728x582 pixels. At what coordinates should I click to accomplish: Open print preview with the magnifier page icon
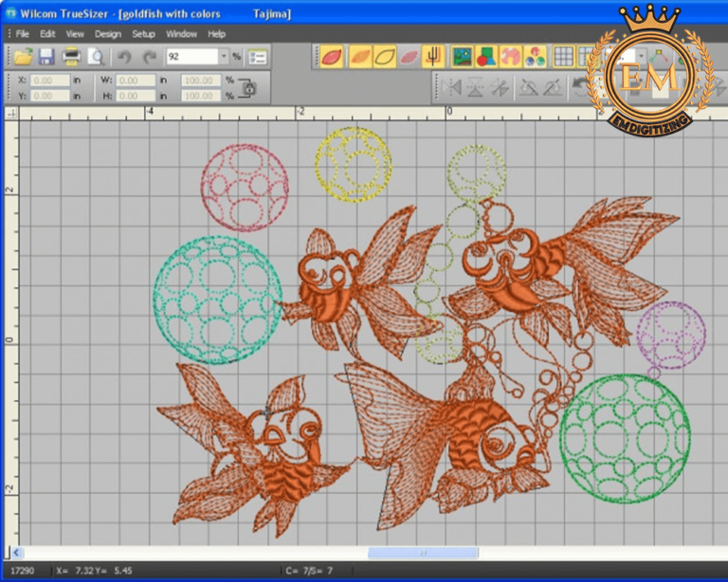click(x=96, y=57)
